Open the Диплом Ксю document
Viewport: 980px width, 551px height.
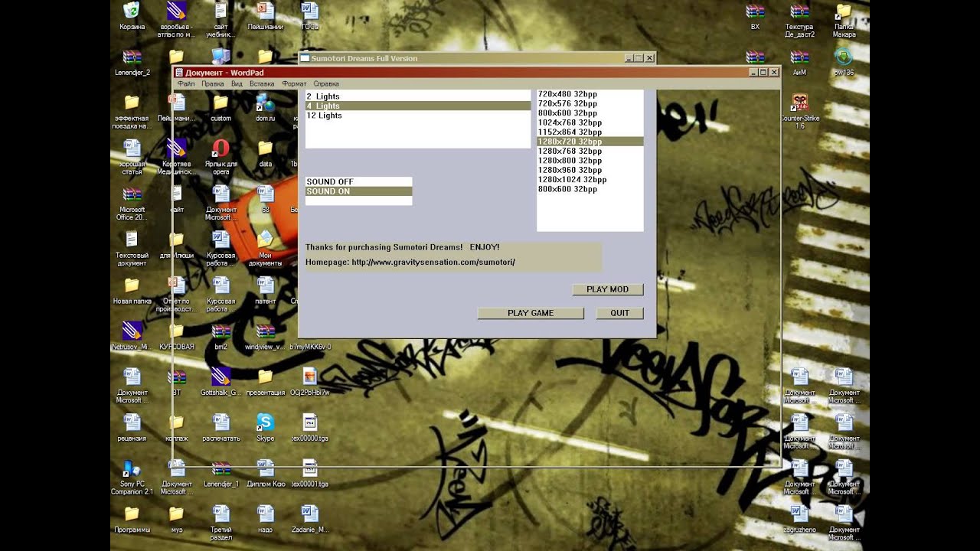265,468
